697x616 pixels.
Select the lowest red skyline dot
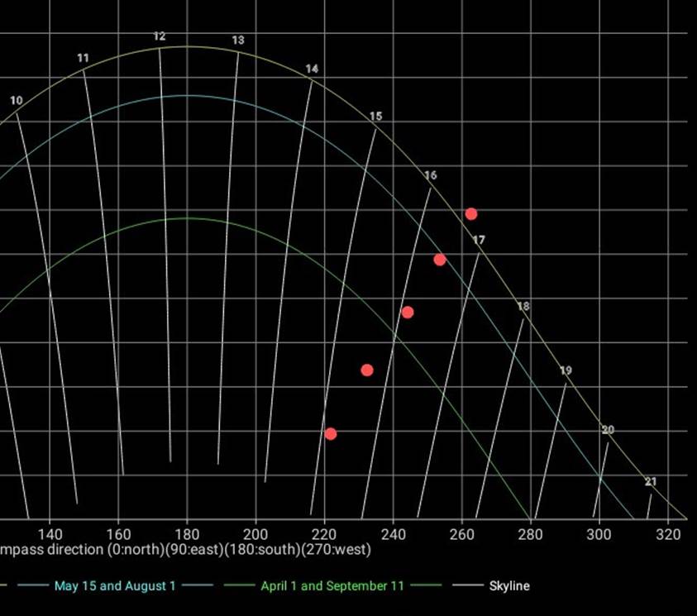[330, 434]
